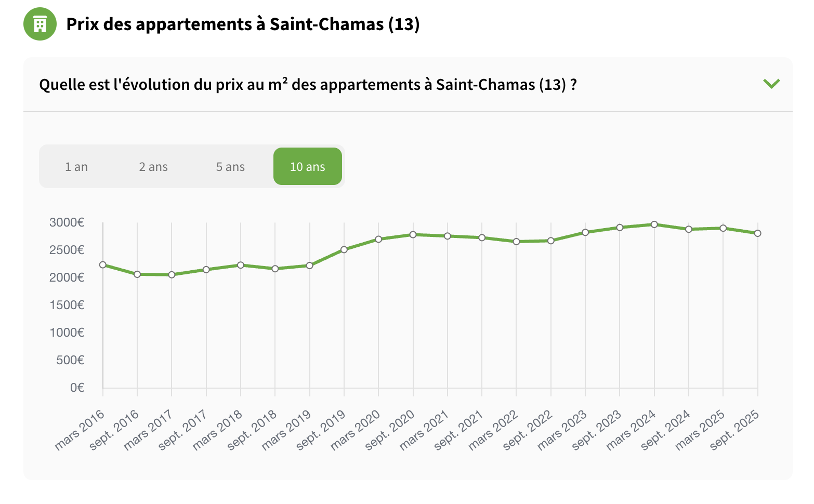Screen dimensions: 814x504
Task: Select the sept. 2024 data point
Action: pyautogui.click(x=689, y=229)
